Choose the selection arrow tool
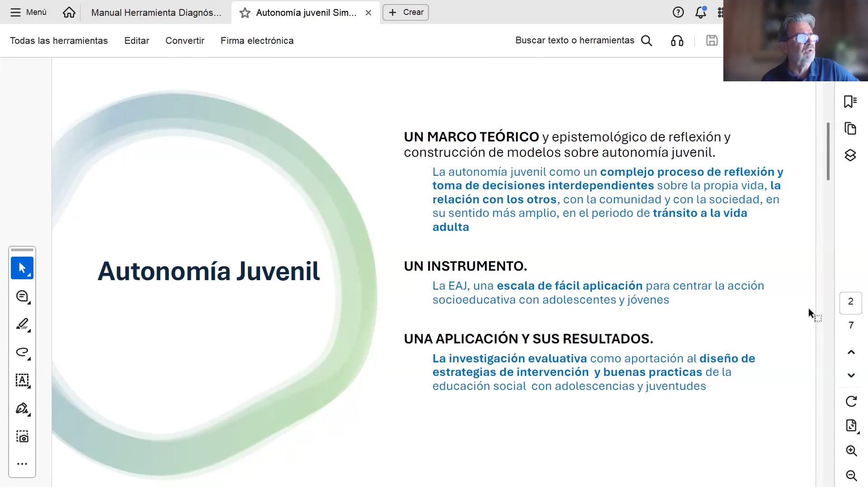The width and height of the screenshot is (868, 488). pyautogui.click(x=22, y=268)
